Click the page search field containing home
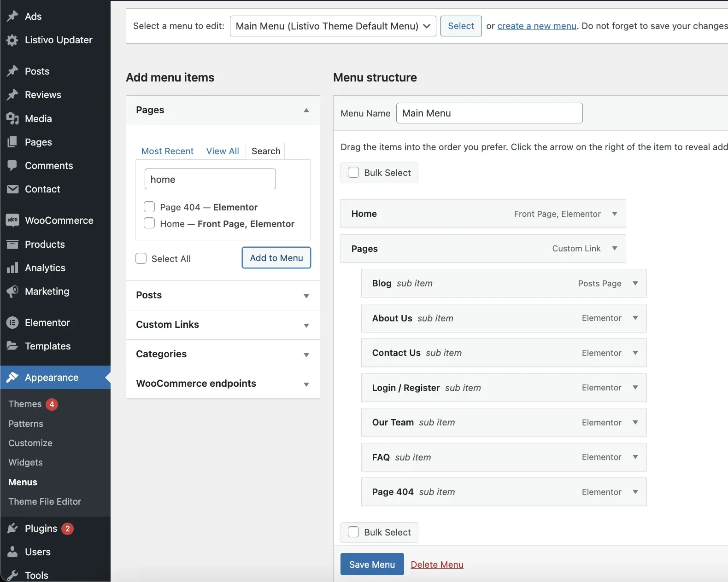 pyautogui.click(x=210, y=179)
